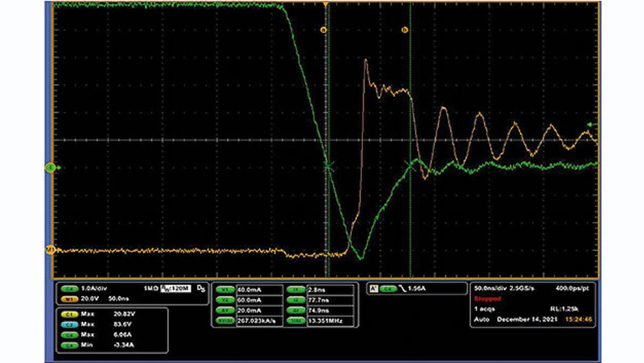
Task: Click the trigger position marker at top
Action: [327, 5]
